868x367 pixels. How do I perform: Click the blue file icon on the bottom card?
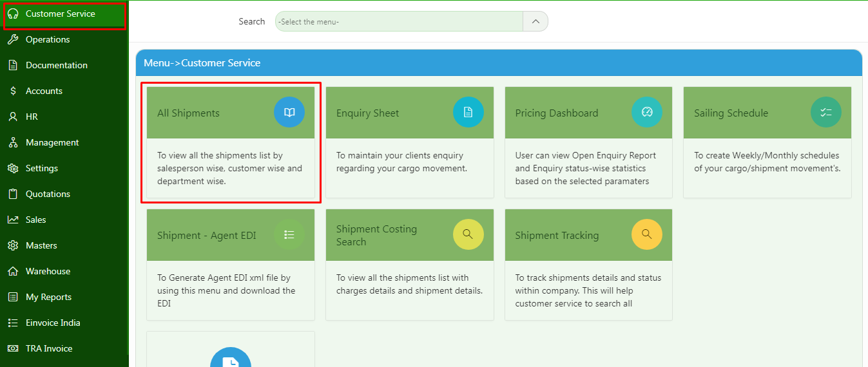[231, 357]
